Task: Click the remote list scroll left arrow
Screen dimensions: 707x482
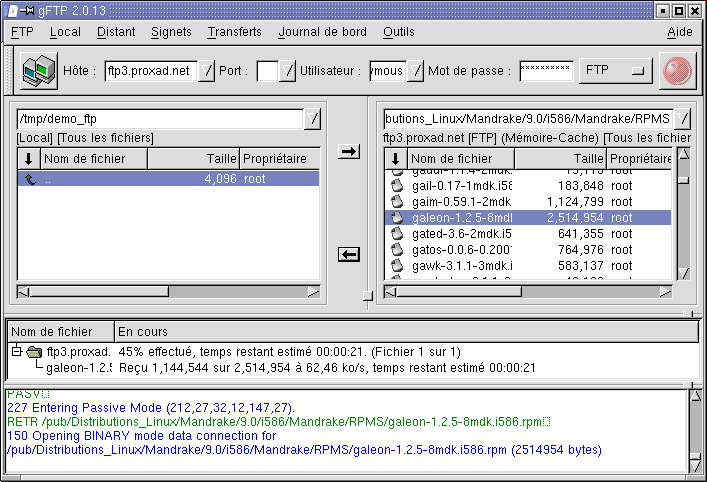Action: (x=390, y=292)
